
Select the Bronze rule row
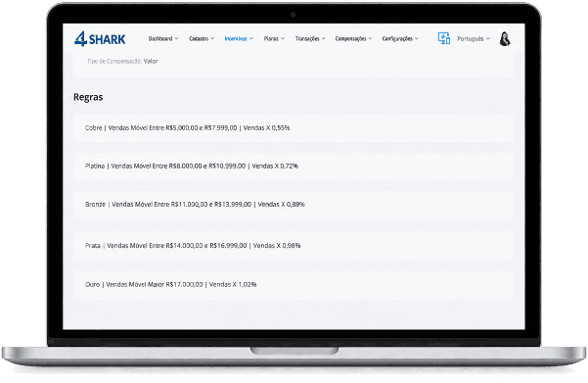294,205
